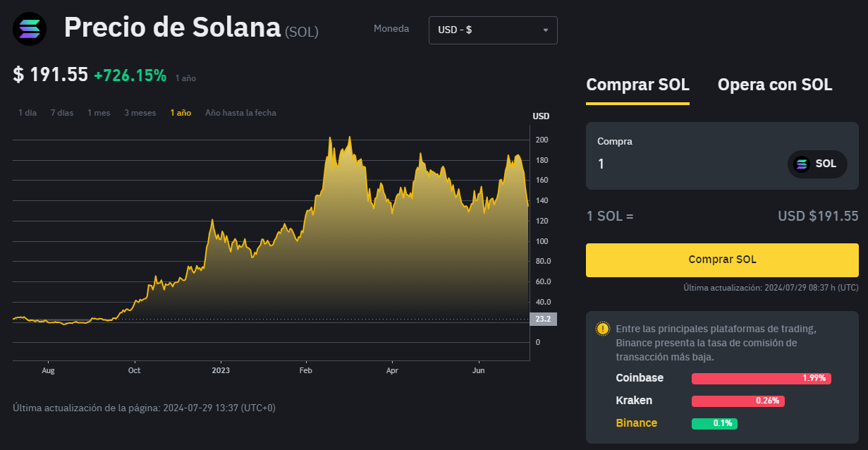Click the Binance platform label
868x450 pixels.
tap(637, 423)
